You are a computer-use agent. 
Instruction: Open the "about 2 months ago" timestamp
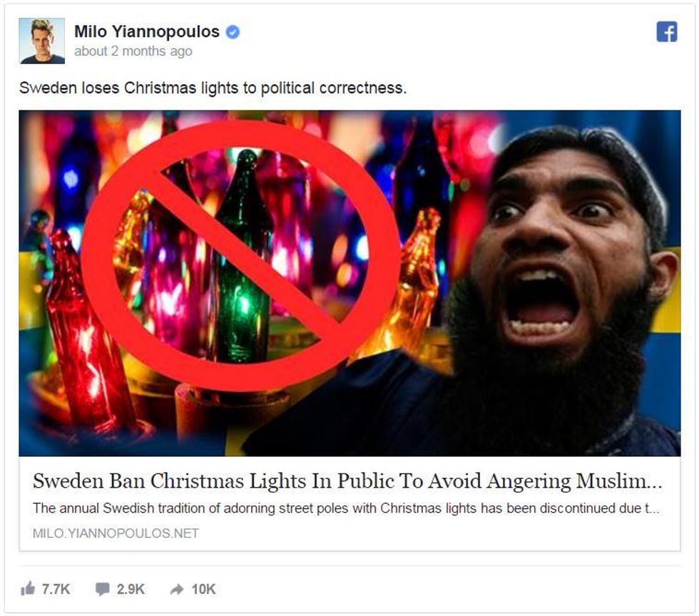click(133, 51)
